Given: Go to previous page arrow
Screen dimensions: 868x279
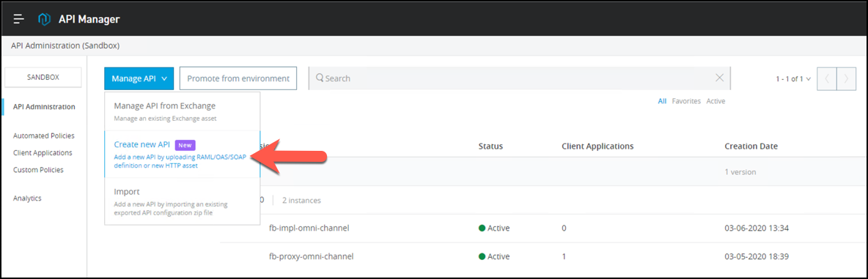Looking at the screenshot, I should [827, 78].
